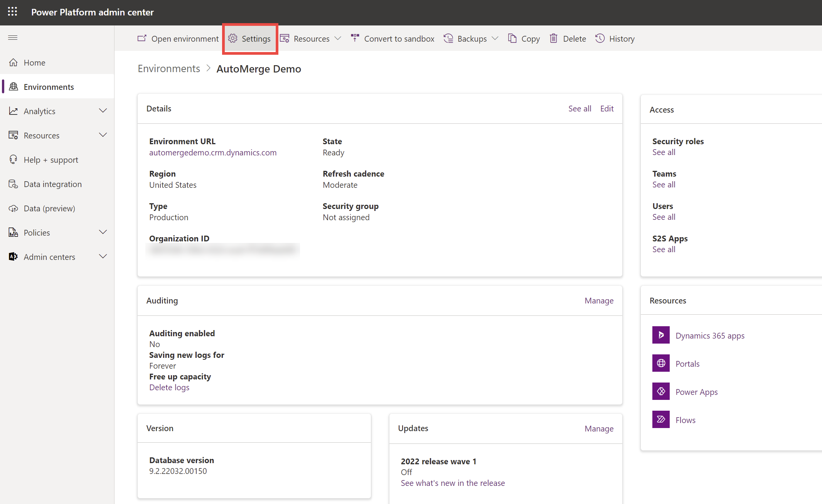The image size is (822, 504).
Task: Click the Environments globe icon in sidebar
Action: pyautogui.click(x=13, y=87)
